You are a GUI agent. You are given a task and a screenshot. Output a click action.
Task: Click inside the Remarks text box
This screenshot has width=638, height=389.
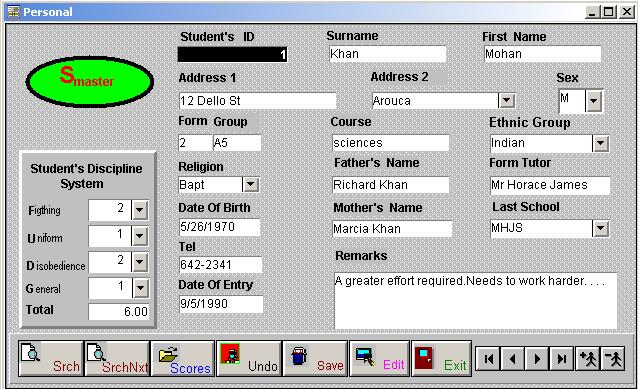pos(475,301)
